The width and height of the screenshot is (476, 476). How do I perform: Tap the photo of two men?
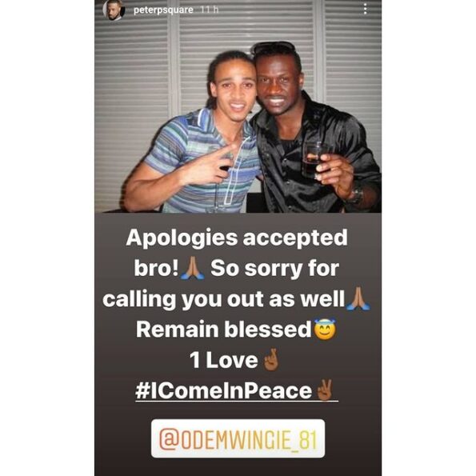pyautogui.click(x=238, y=106)
